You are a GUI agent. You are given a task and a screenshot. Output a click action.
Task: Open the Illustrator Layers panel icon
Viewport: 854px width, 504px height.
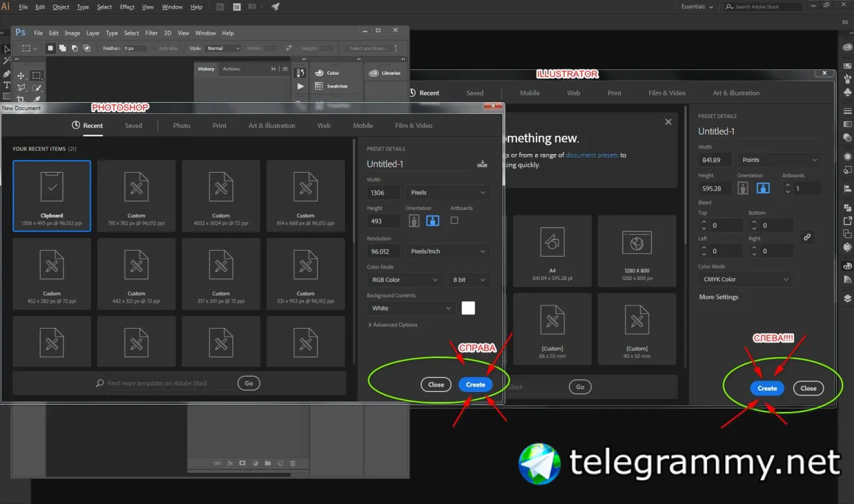click(847, 298)
